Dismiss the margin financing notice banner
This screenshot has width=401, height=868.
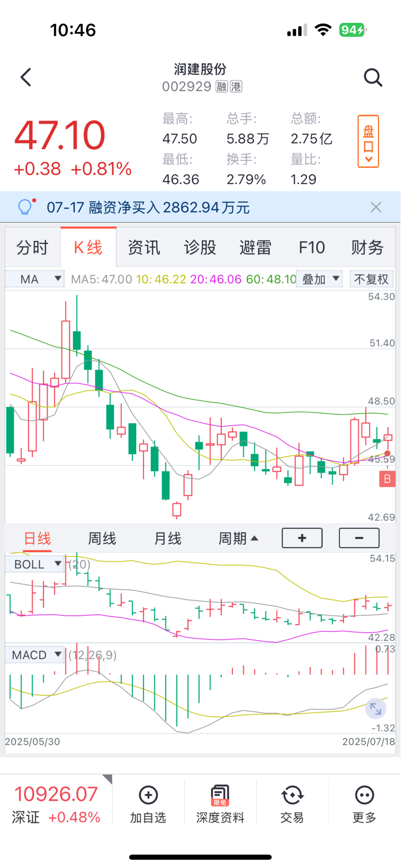point(376,207)
